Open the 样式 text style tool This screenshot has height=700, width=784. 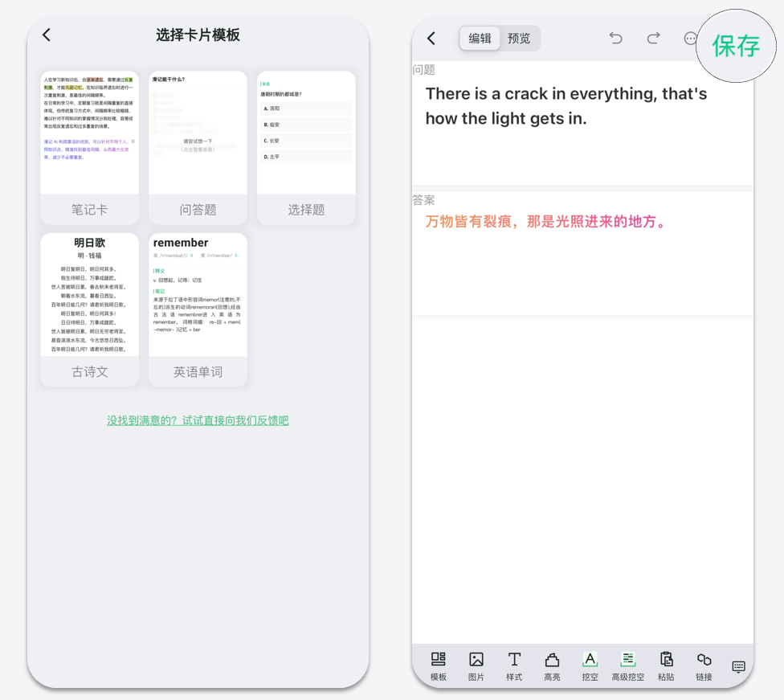click(x=514, y=665)
